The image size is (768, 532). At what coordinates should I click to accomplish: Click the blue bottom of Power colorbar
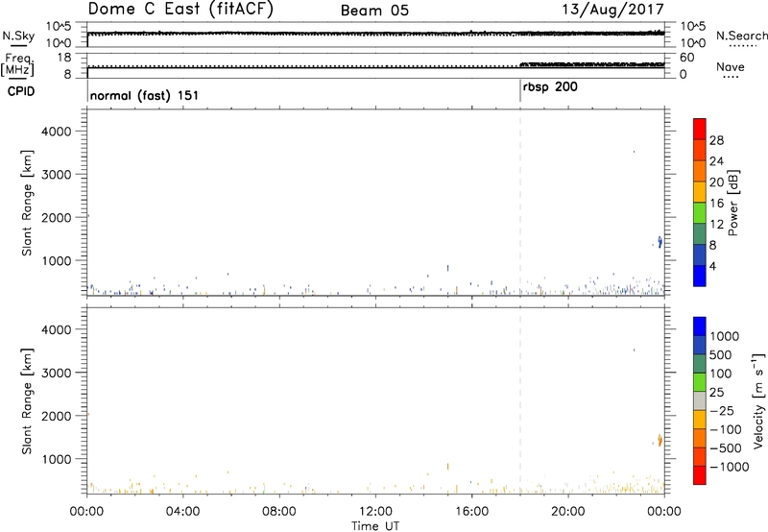coord(700,276)
